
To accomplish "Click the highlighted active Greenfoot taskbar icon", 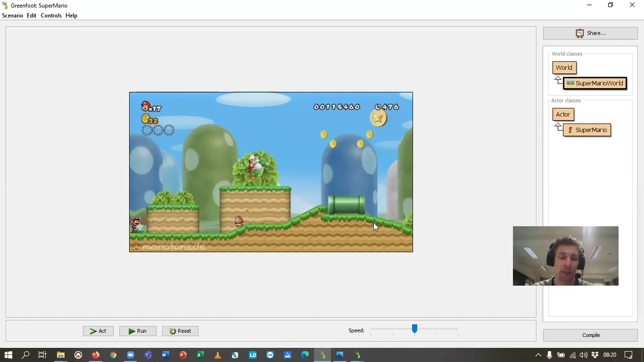I will [x=323, y=355].
